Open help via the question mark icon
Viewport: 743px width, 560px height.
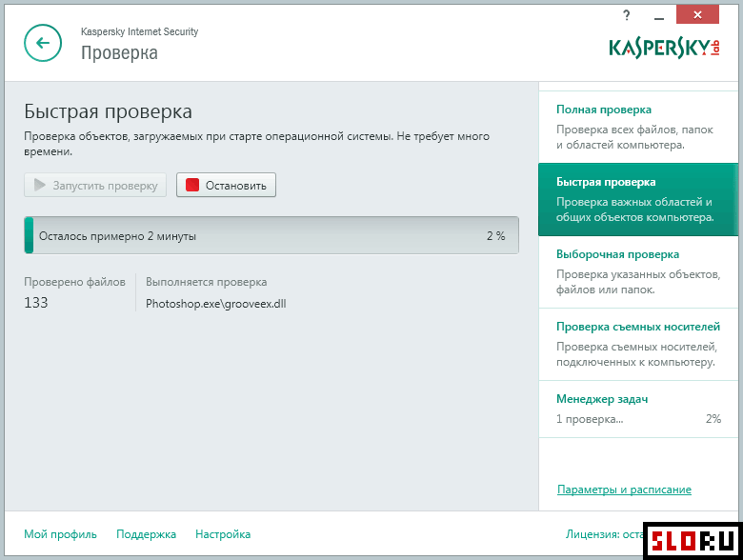[x=627, y=15]
